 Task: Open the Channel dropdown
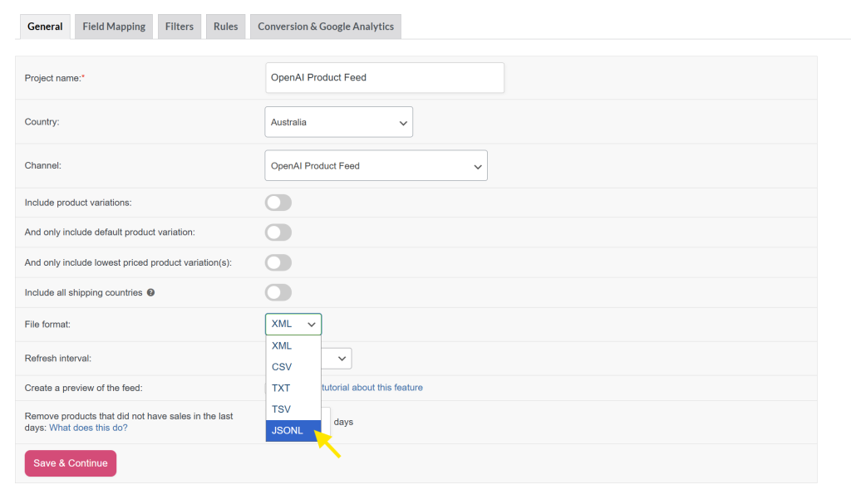click(375, 164)
